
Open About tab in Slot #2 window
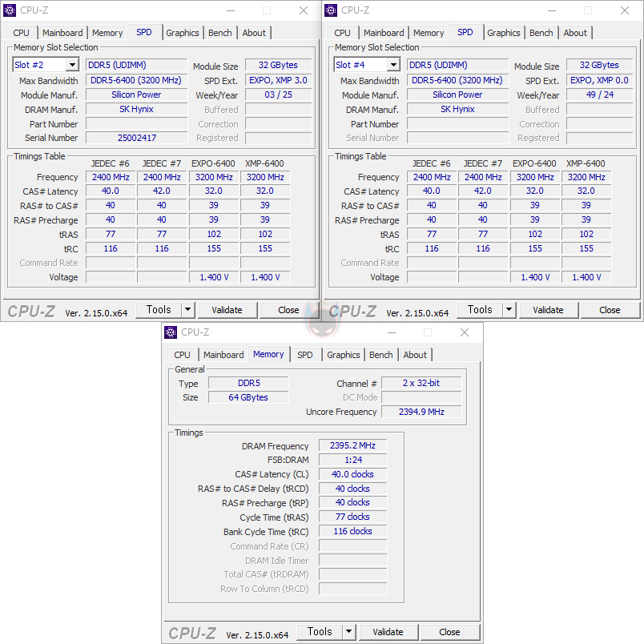point(254,33)
